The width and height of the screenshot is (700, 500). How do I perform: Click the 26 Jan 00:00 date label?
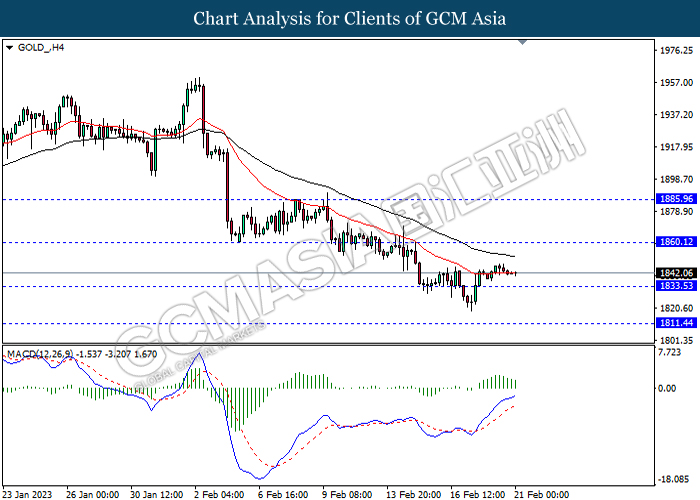pyautogui.click(x=92, y=494)
